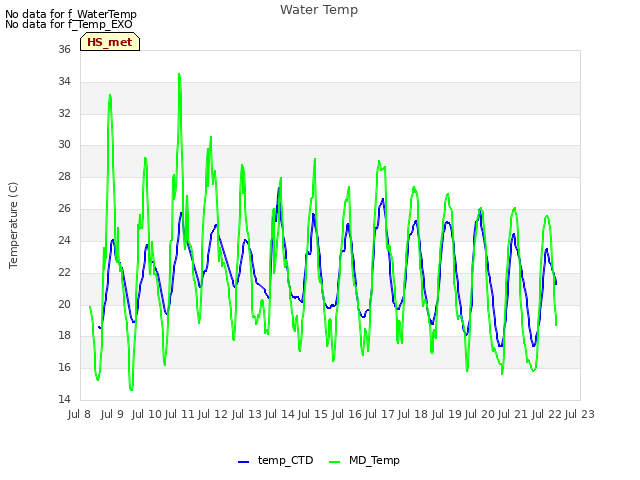This screenshot has width=640, height=480.
Task: Click the 18 y-axis tick label
Action: pos(64,336)
